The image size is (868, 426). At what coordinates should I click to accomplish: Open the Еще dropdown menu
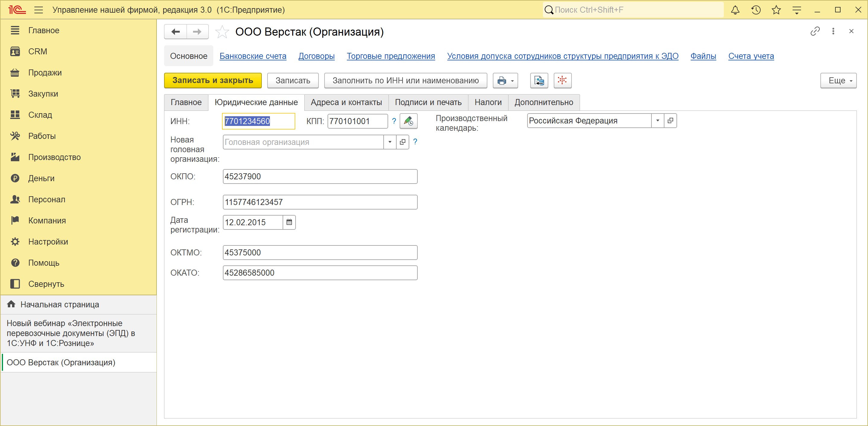838,81
